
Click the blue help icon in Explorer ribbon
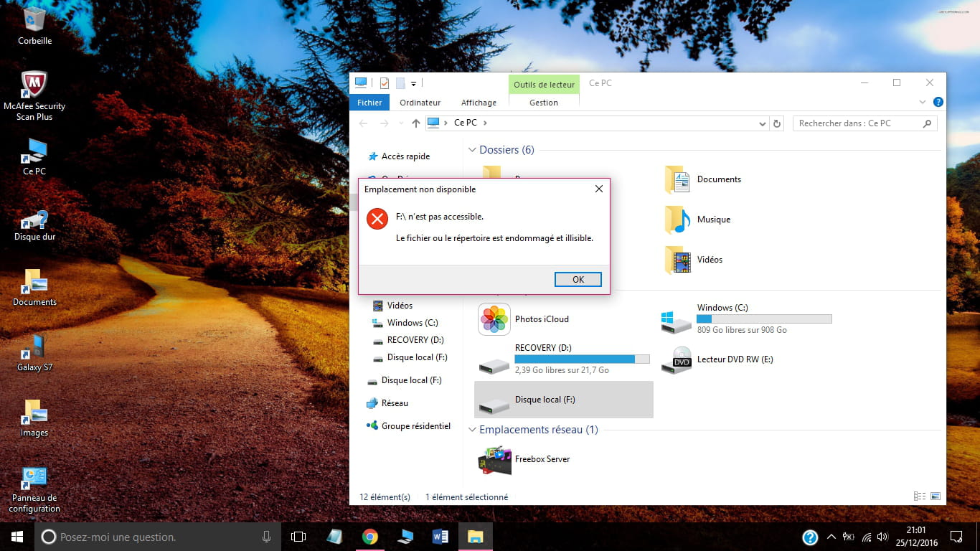pos(938,103)
